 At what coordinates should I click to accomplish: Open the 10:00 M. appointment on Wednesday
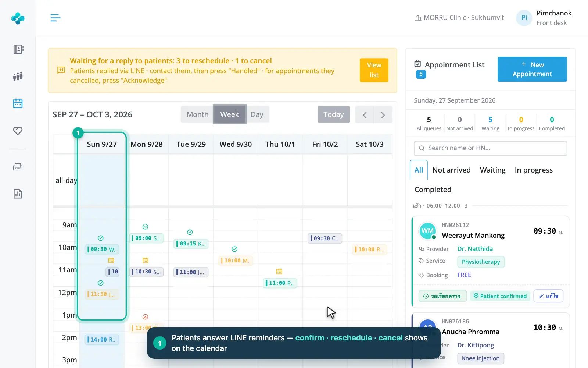(x=236, y=261)
